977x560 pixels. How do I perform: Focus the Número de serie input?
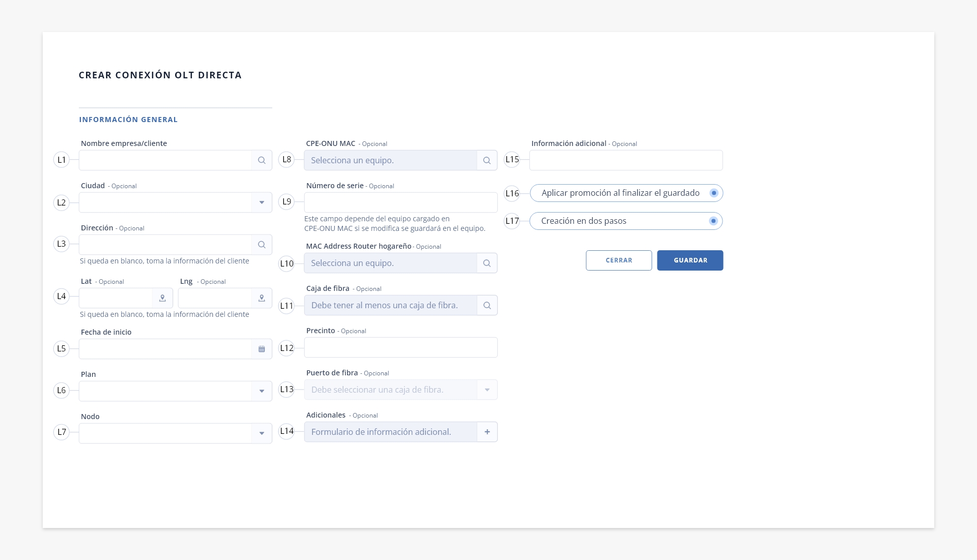(x=401, y=202)
